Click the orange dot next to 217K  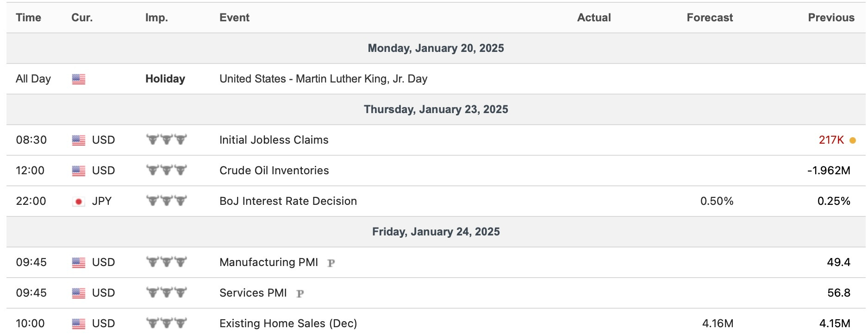(853, 140)
